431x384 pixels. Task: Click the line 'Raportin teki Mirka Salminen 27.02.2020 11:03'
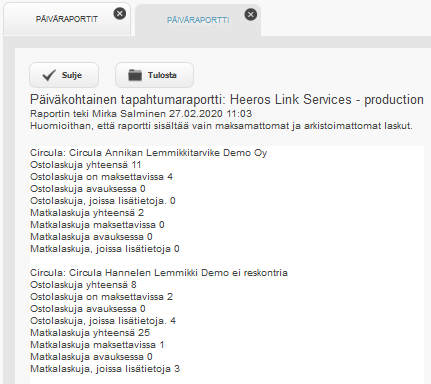click(141, 114)
